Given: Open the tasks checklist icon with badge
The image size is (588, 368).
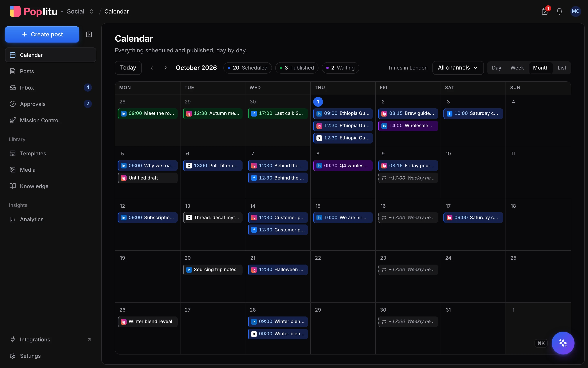Looking at the screenshot, I should coord(545,11).
